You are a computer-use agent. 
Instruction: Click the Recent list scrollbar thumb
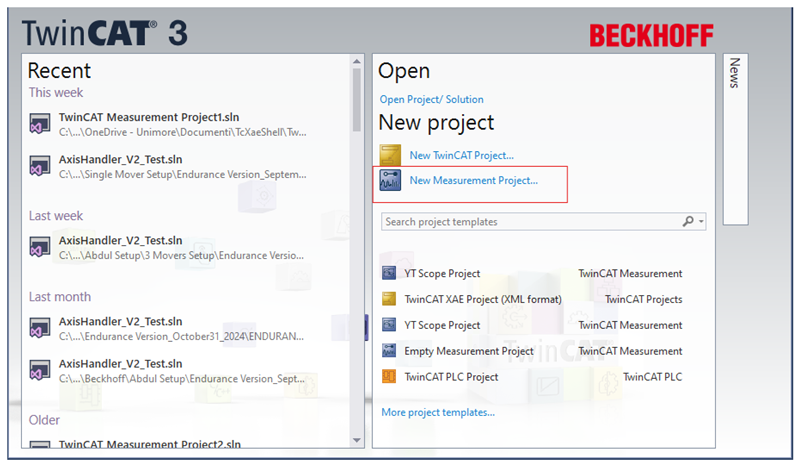coord(357,99)
